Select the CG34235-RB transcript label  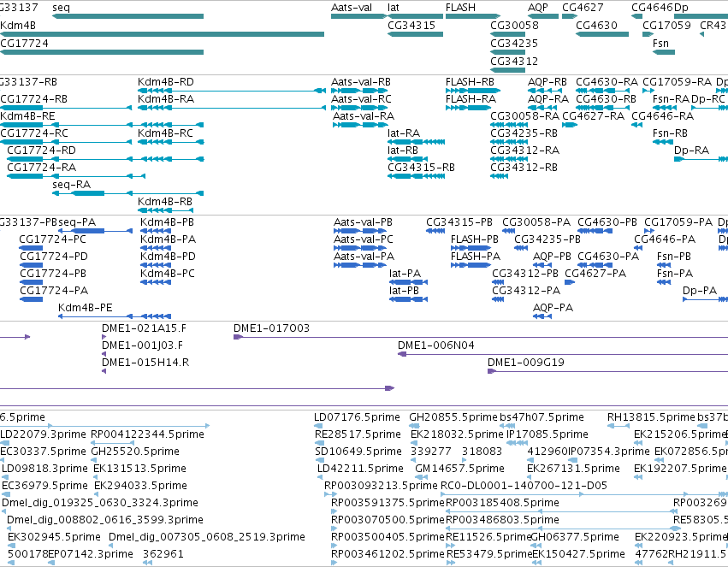(x=524, y=133)
